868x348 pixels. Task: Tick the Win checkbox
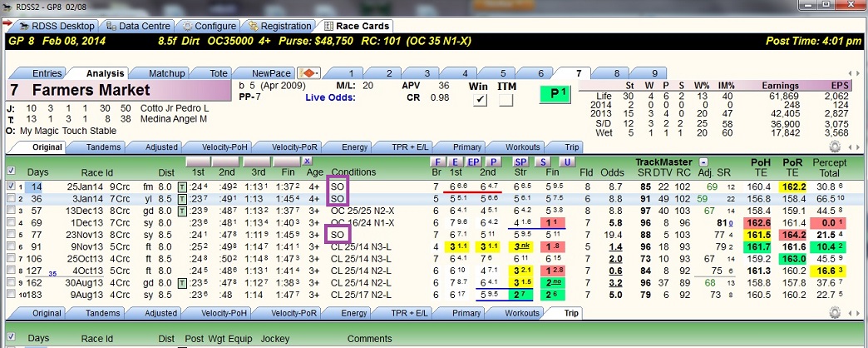point(480,100)
